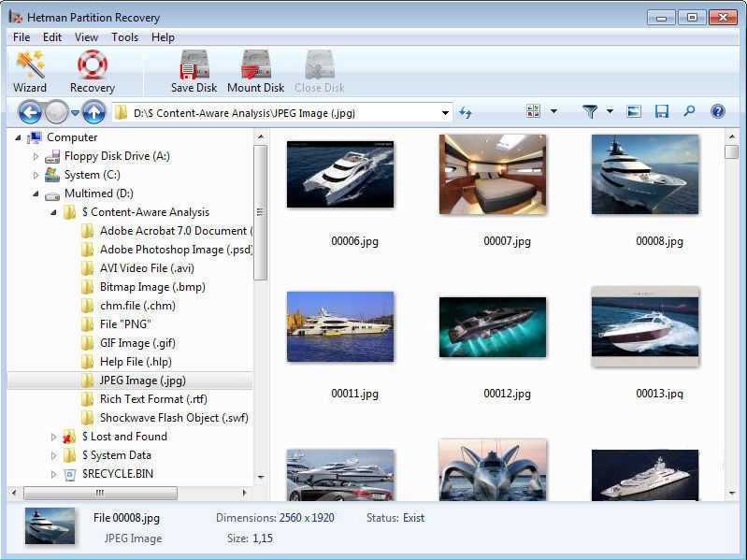Viewport: 747px width, 560px height.
Task: Open the address path dropdown
Action: tap(445, 113)
